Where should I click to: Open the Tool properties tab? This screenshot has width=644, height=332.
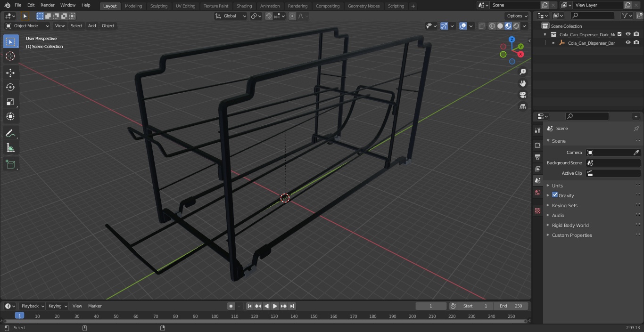(x=537, y=130)
